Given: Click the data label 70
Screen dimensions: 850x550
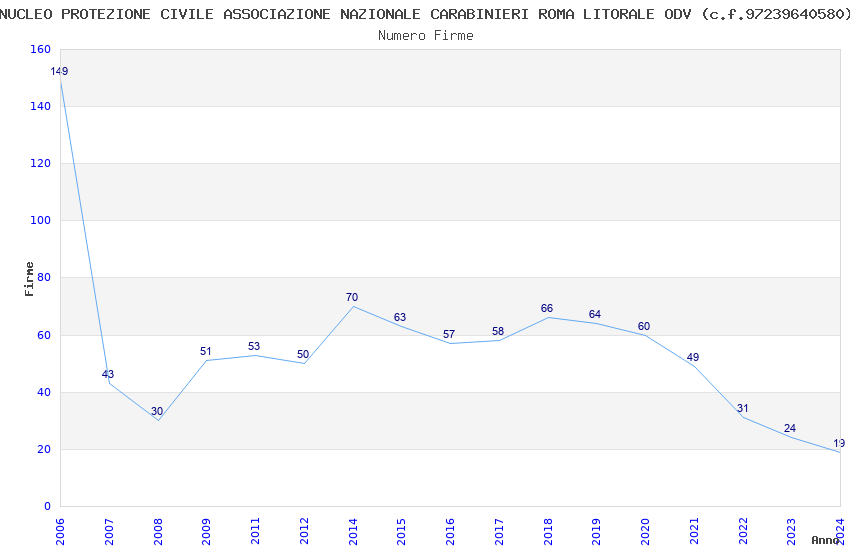Looking at the screenshot, I should [352, 297].
